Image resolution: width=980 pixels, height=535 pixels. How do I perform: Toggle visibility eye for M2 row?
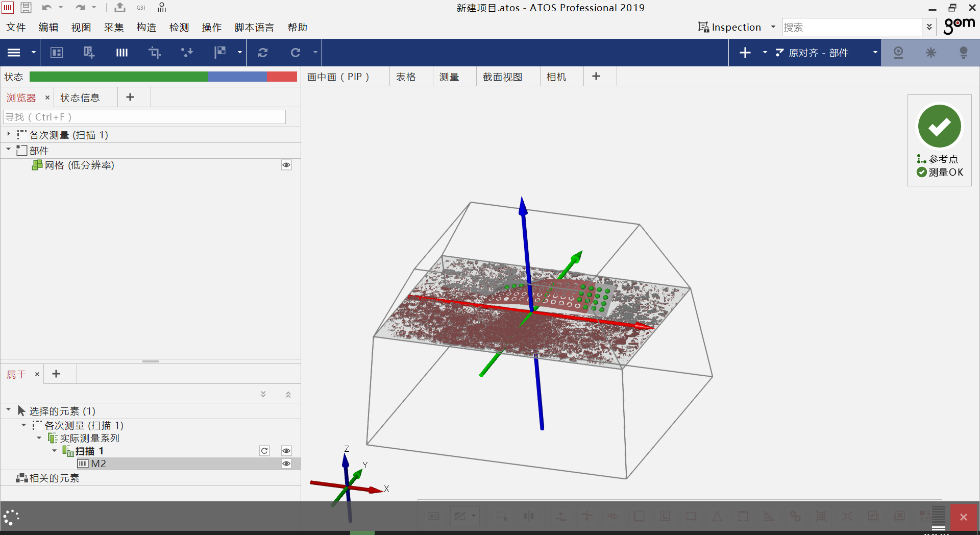pyautogui.click(x=286, y=464)
